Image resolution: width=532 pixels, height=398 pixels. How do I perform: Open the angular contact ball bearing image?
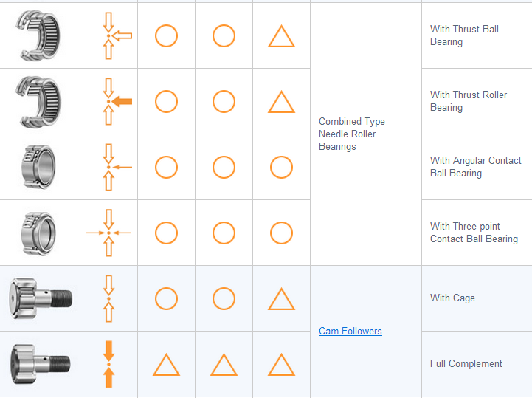pyautogui.click(x=41, y=167)
